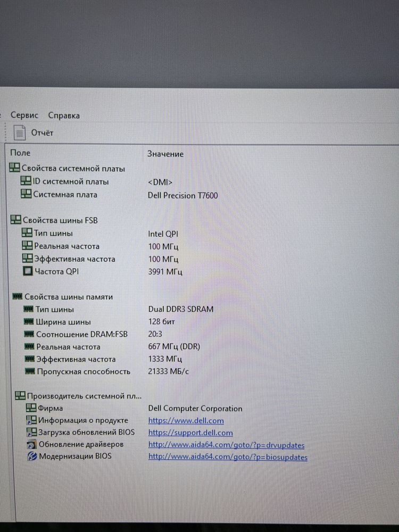
Task: Click the Свойства шины памяти memory icon
Action: [18, 296]
